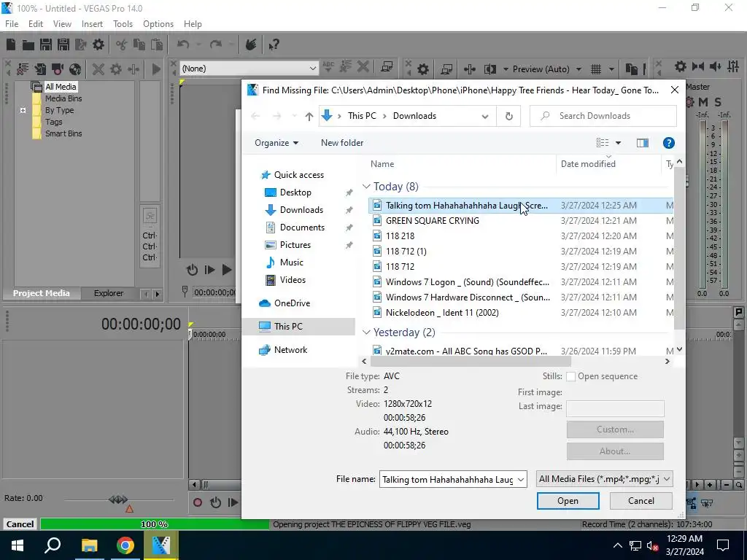Click Video Preview properties gear icon
The width and height of the screenshot is (747, 560).
pyautogui.click(x=422, y=69)
